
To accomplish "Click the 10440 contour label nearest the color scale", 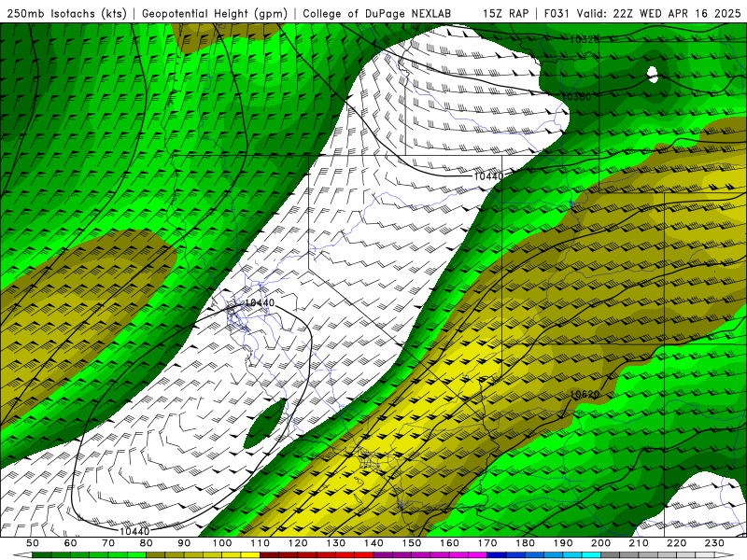I will 134,531.
